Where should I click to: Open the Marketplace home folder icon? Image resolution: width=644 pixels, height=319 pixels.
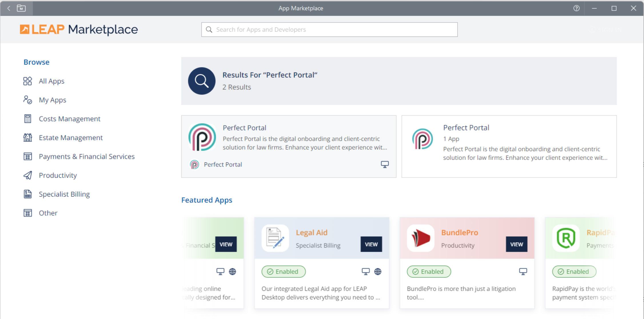point(21,8)
